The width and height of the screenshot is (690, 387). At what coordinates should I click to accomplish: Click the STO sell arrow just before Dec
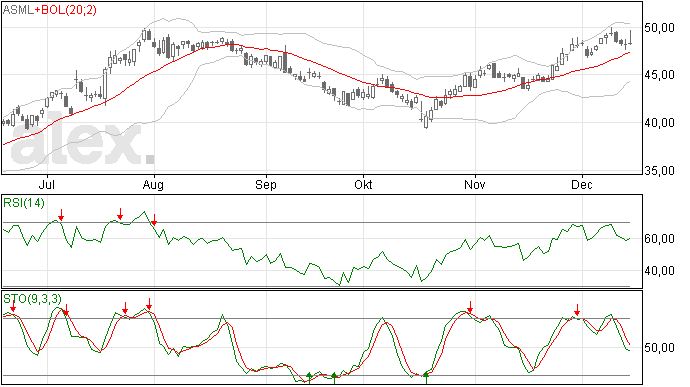coord(577,310)
